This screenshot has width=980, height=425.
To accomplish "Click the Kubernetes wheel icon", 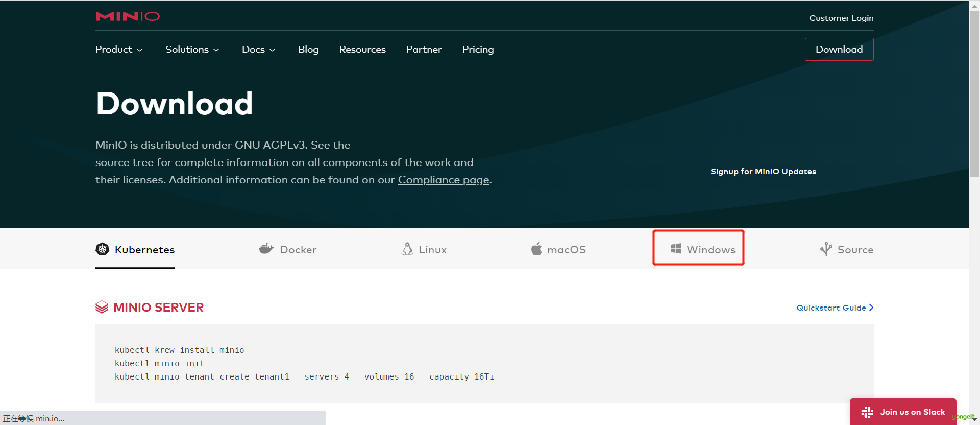I will 103,249.
